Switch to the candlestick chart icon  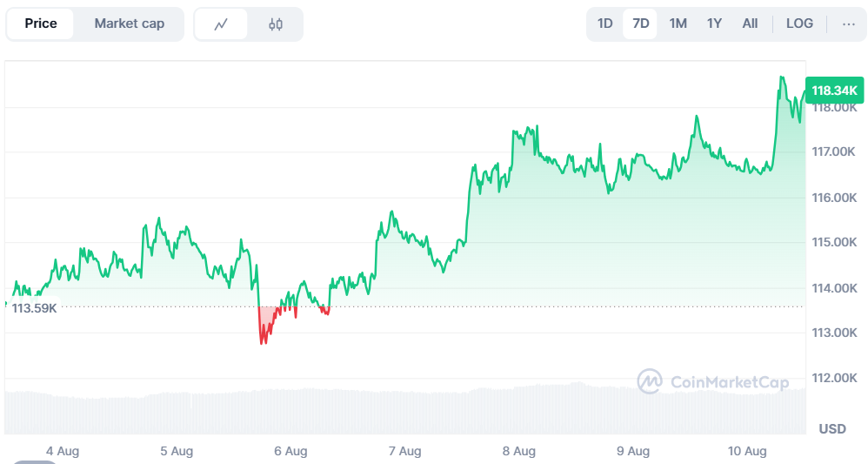(276, 24)
